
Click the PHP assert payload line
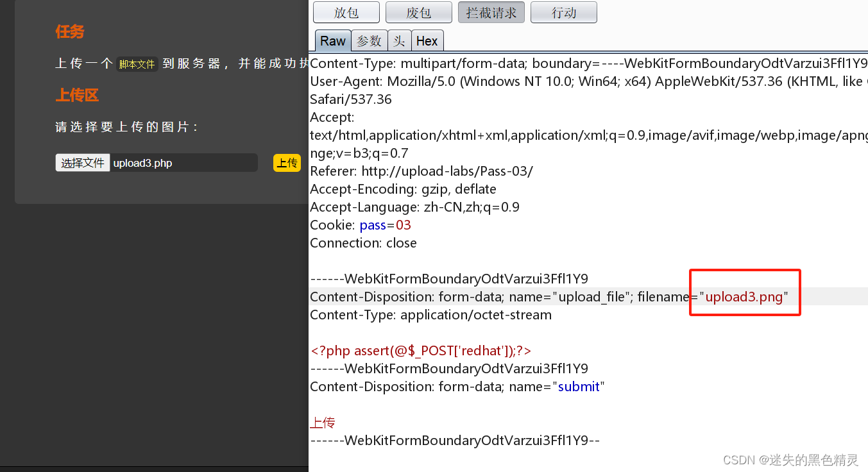pos(421,351)
